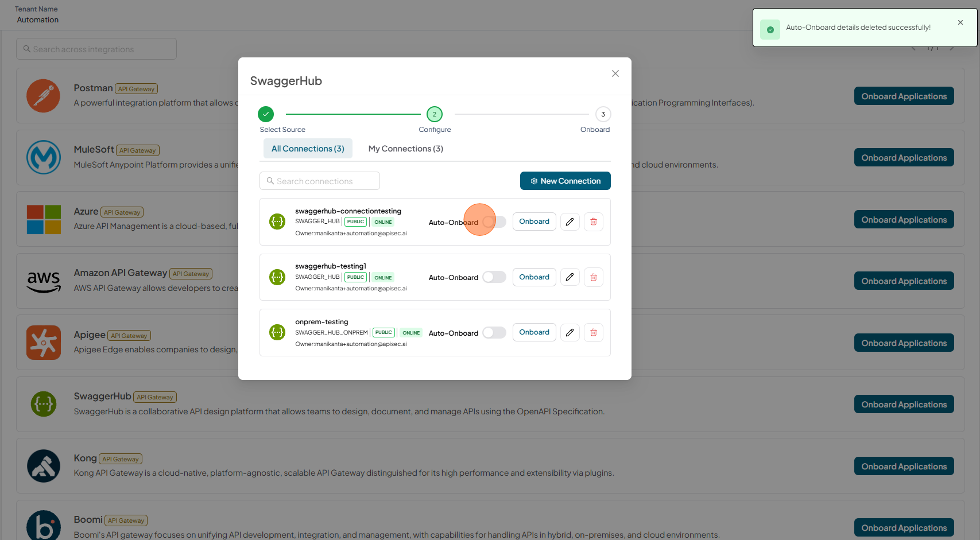
Task: Delete the onprem-testing connection
Action: click(594, 332)
